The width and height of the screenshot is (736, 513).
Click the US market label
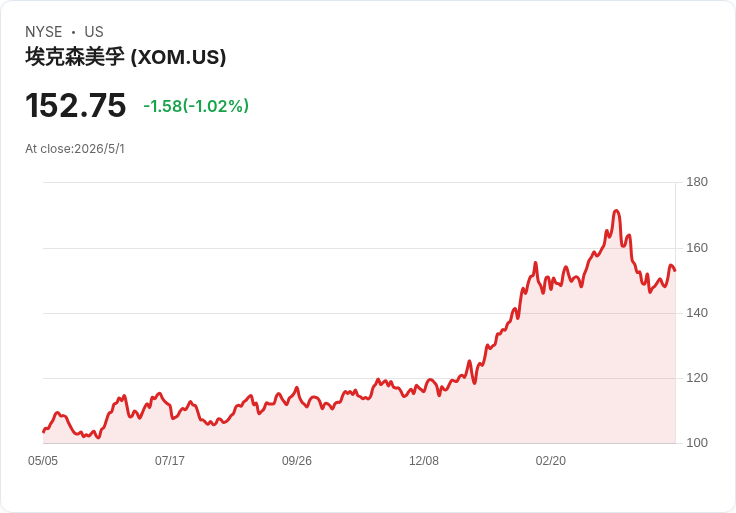click(x=94, y=32)
